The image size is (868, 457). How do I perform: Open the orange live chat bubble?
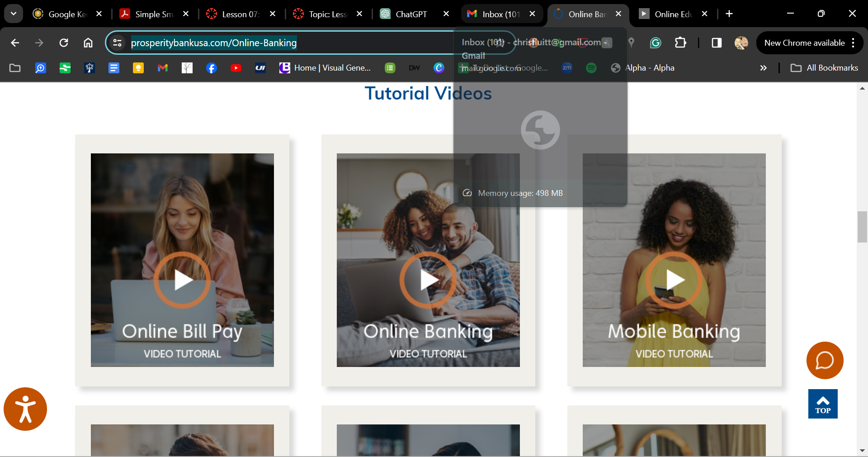click(x=825, y=361)
